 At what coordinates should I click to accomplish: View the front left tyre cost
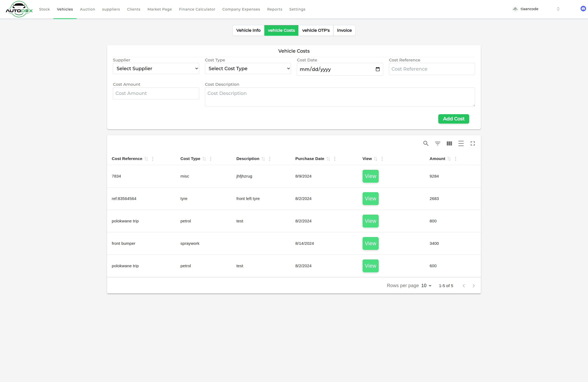click(x=370, y=199)
